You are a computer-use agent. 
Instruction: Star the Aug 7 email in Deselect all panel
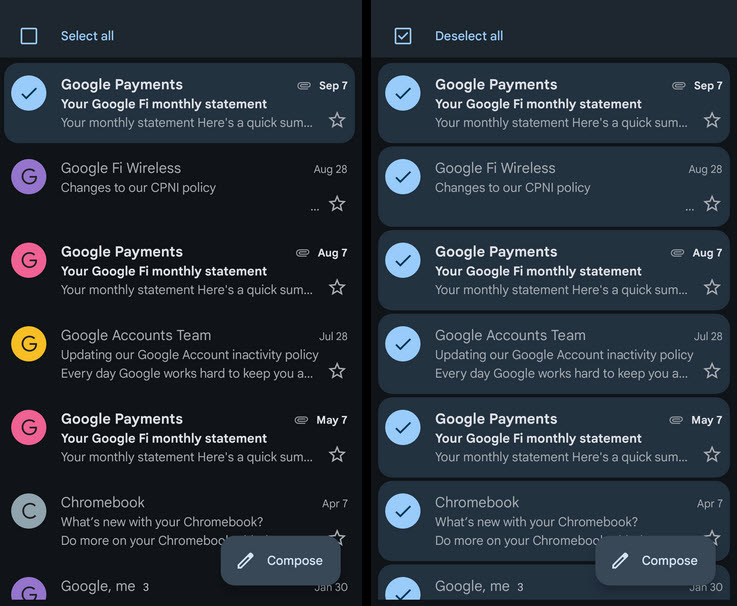pos(712,287)
